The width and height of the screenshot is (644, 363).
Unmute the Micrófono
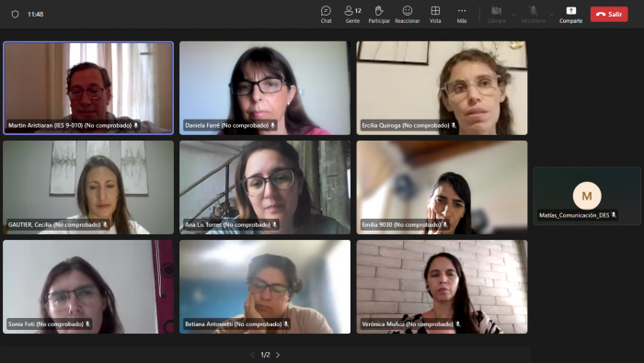533,15
